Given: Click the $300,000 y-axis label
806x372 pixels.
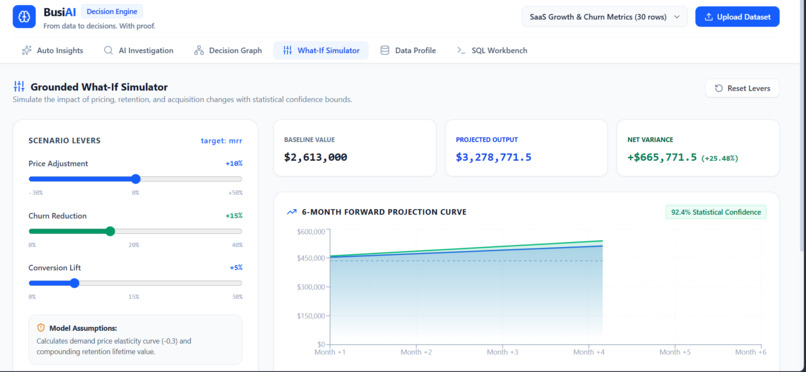Looking at the screenshot, I should point(311,287).
